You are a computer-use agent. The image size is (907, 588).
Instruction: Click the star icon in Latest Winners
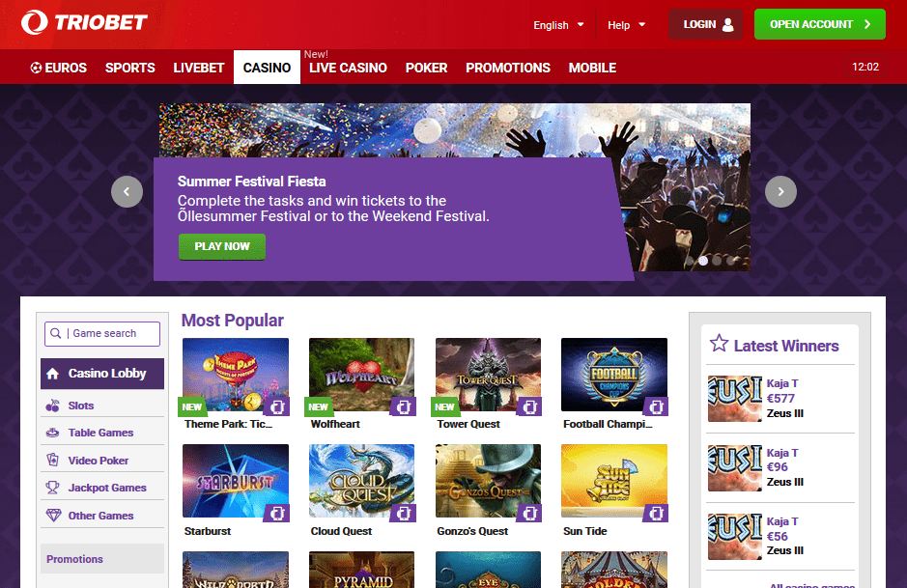point(719,344)
